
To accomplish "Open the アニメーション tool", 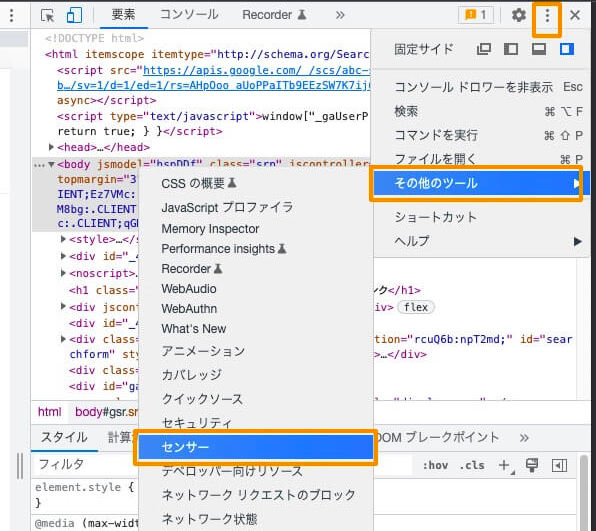I will click(255, 351).
